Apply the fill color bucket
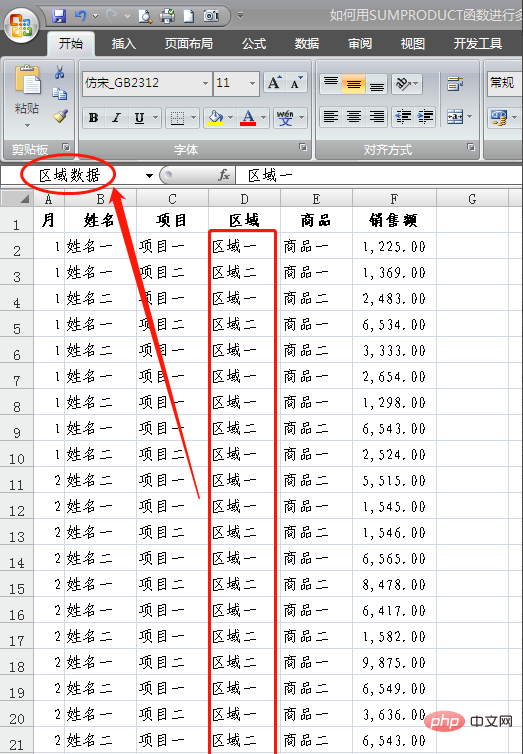 (x=215, y=117)
